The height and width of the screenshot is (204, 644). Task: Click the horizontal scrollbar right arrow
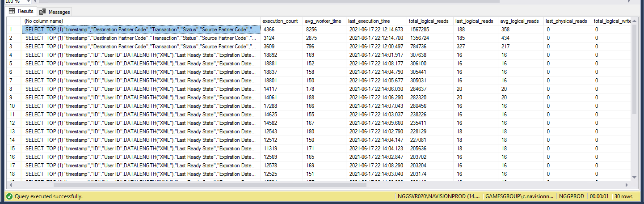(x=627, y=184)
